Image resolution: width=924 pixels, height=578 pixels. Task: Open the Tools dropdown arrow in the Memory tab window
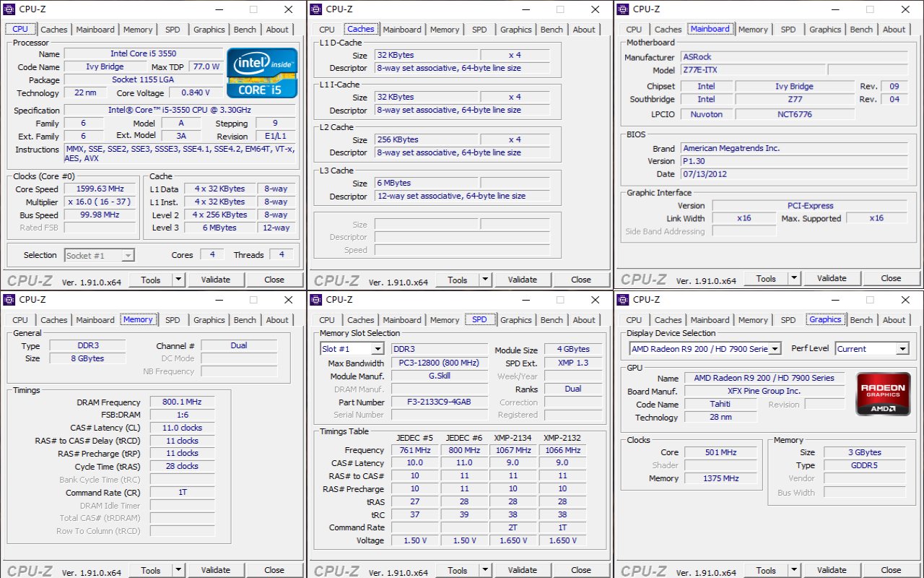(178, 570)
